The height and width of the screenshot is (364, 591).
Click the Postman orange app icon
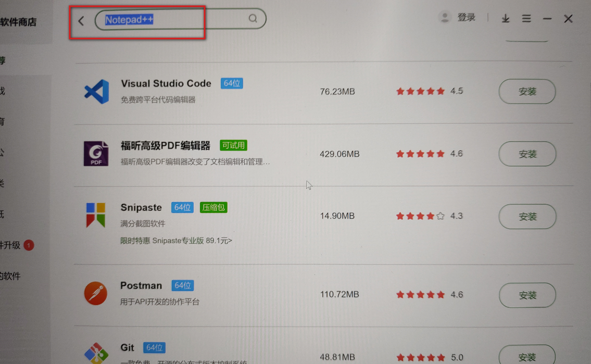point(96,293)
